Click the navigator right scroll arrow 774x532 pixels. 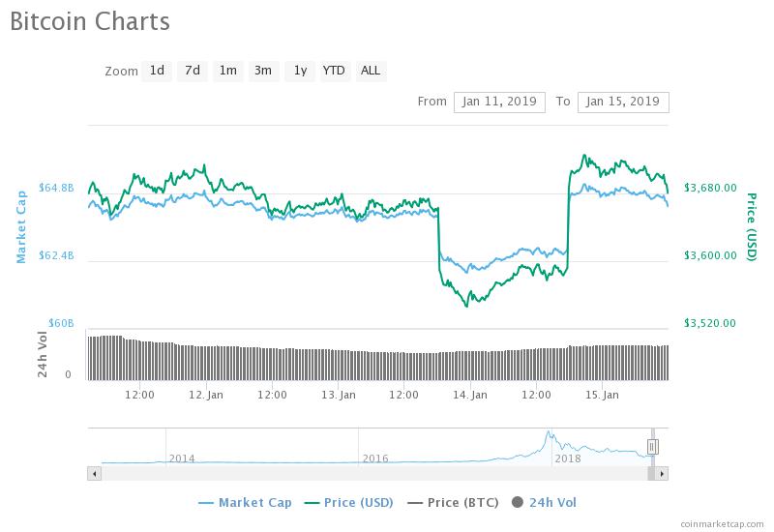(662, 474)
